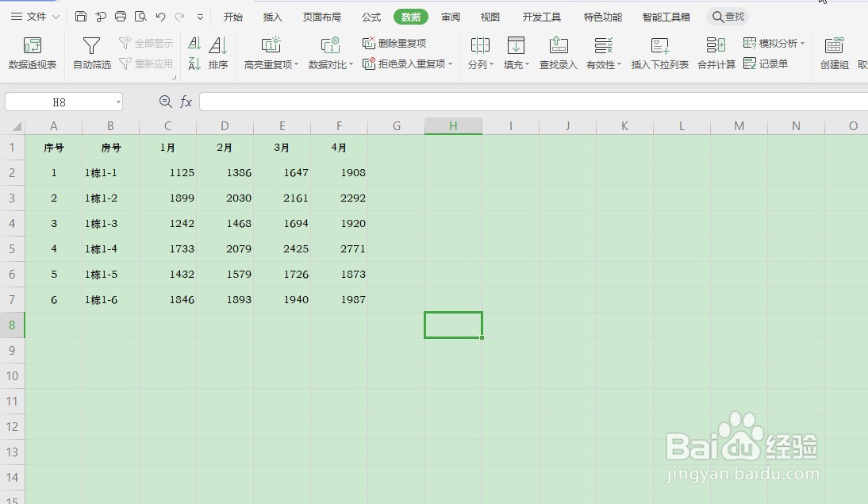Select the 排序 sort tool
This screenshot has width=868, height=504.
click(217, 53)
